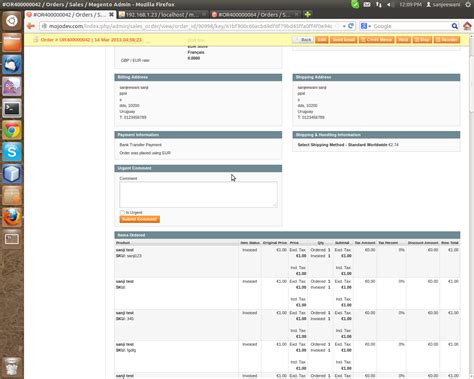Open the Firefox home page icon
This screenshot has height=379, width=474.
click(x=467, y=26)
